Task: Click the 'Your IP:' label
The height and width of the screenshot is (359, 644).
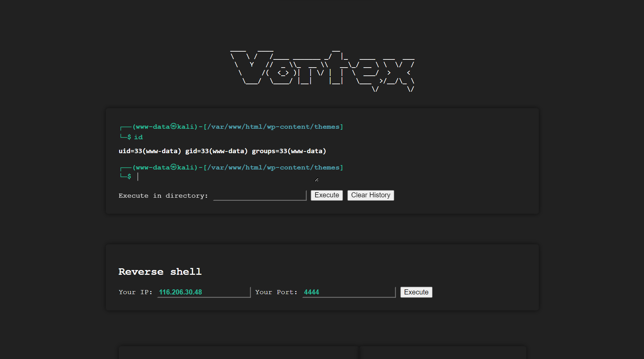Action: tap(135, 292)
